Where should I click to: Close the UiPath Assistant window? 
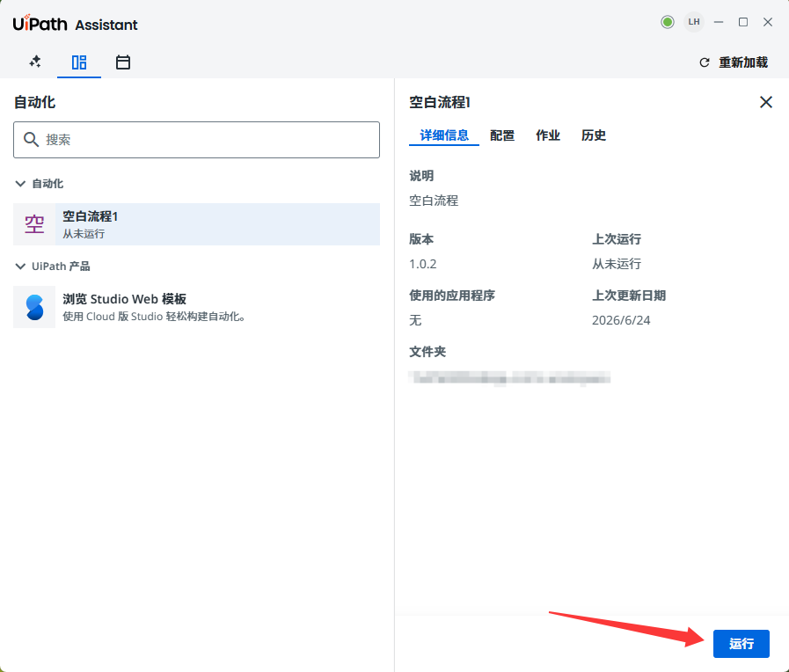click(768, 22)
